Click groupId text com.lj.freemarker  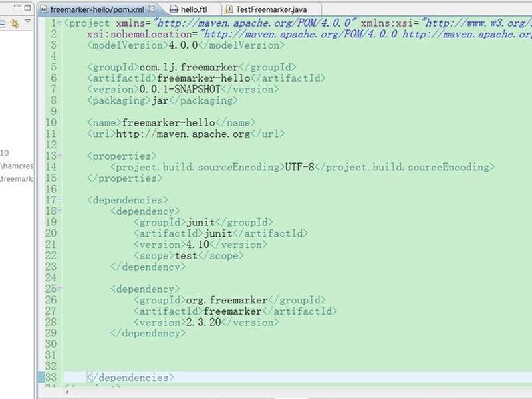click(189, 68)
